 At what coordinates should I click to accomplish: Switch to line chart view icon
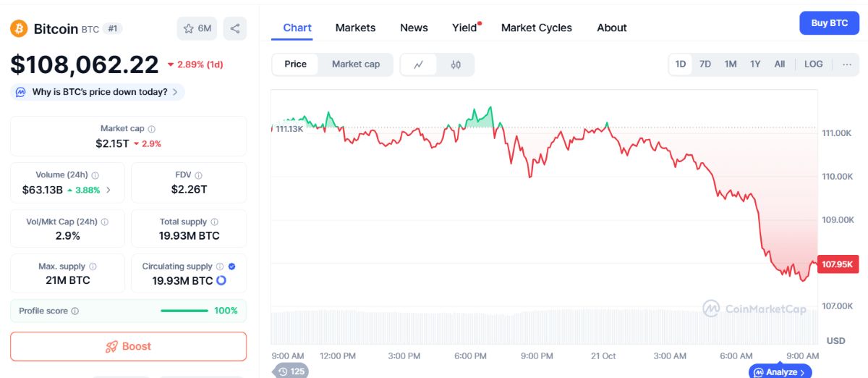[x=419, y=64]
